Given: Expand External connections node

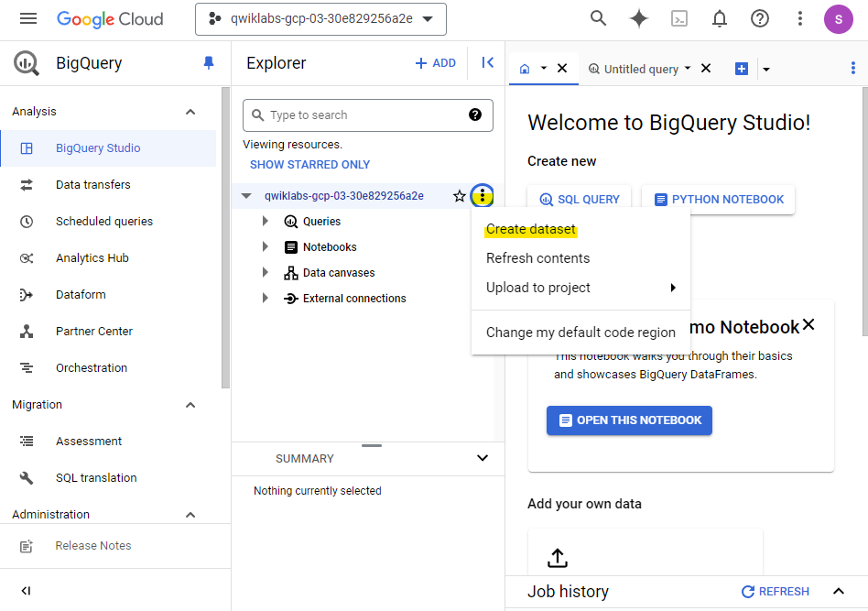Looking at the screenshot, I should tap(266, 298).
